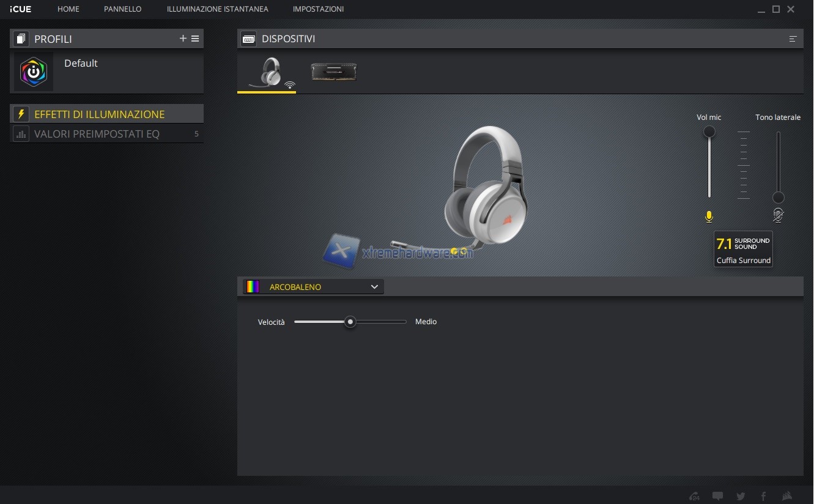Click the Facebook icon in footer

(x=763, y=496)
